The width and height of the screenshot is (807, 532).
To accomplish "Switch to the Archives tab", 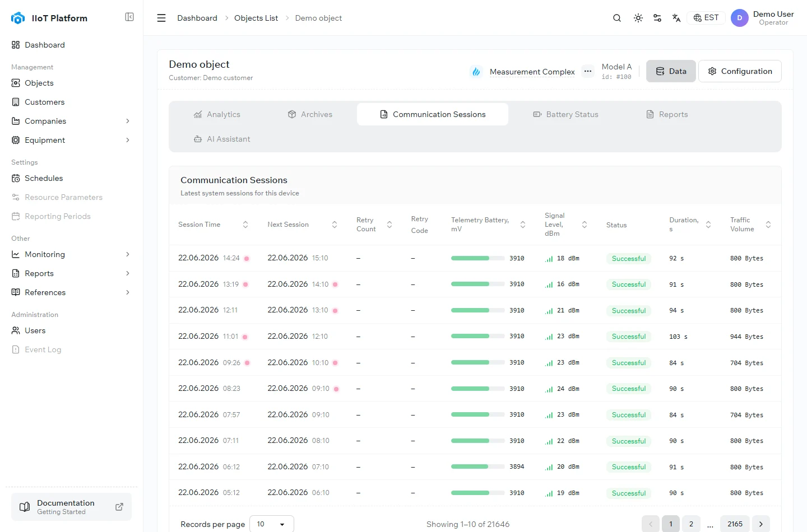I will pos(310,114).
